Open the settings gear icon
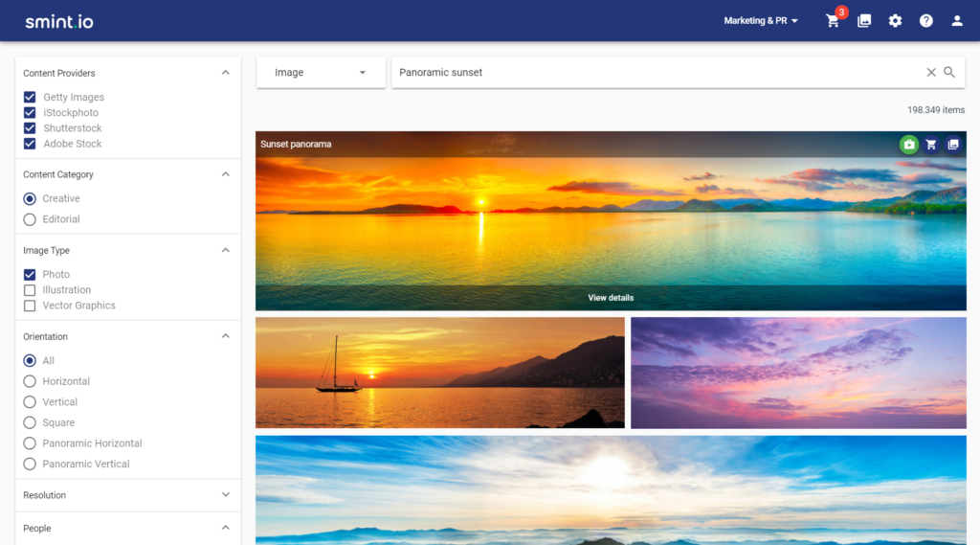980x545 pixels. 895,21
